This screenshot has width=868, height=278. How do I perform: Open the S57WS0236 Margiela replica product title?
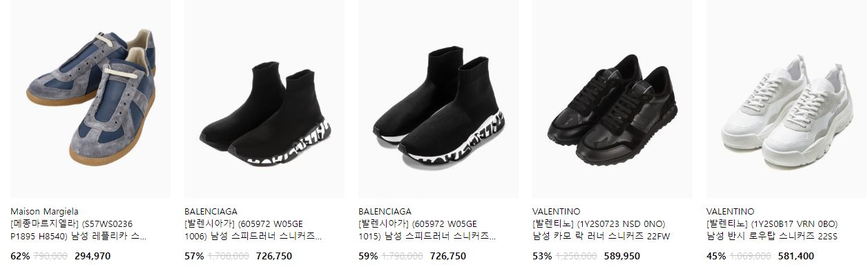79,230
